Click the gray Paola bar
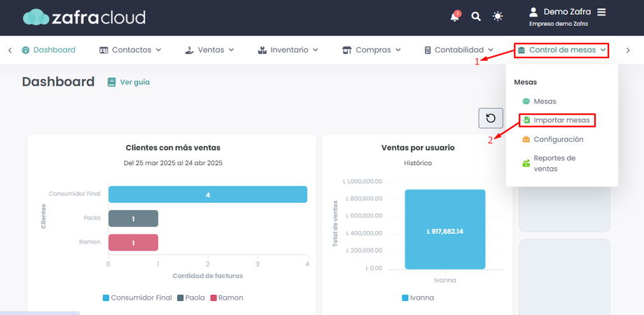This screenshot has width=644, height=315. 133,218
